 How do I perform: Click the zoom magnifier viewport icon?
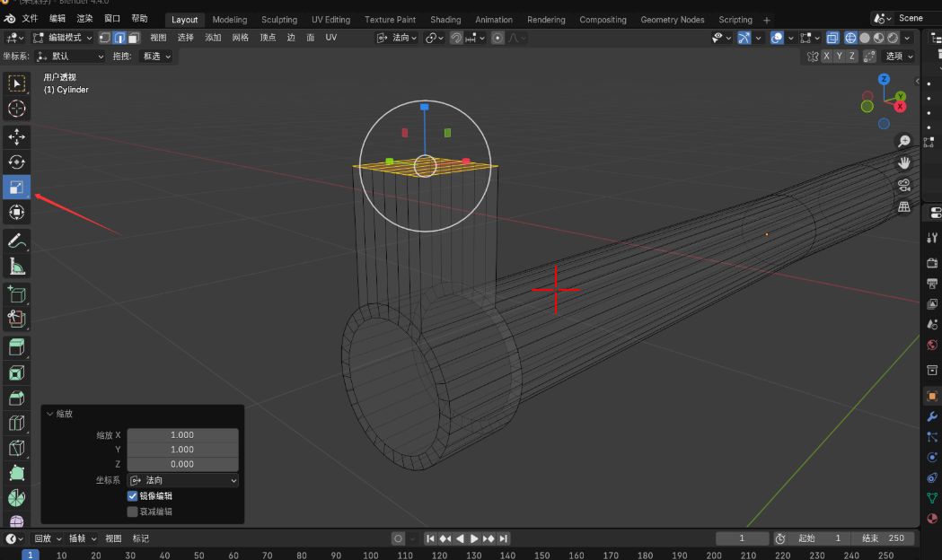pyautogui.click(x=903, y=142)
